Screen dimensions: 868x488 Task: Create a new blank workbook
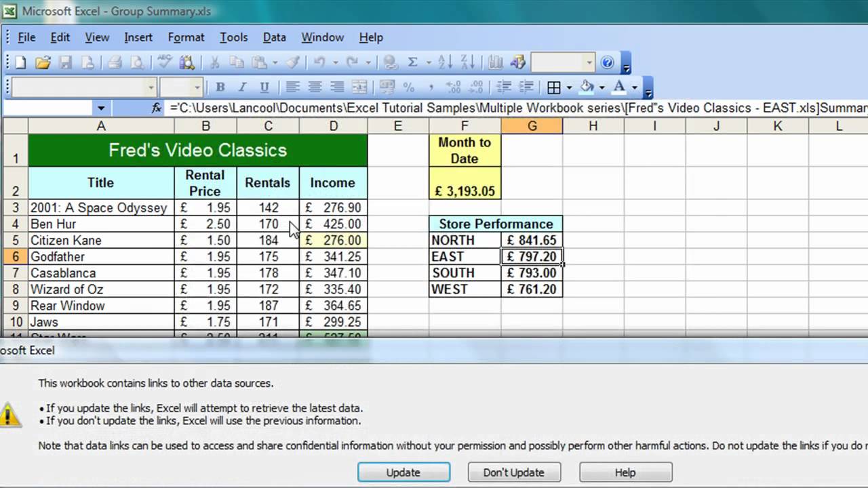[x=21, y=63]
